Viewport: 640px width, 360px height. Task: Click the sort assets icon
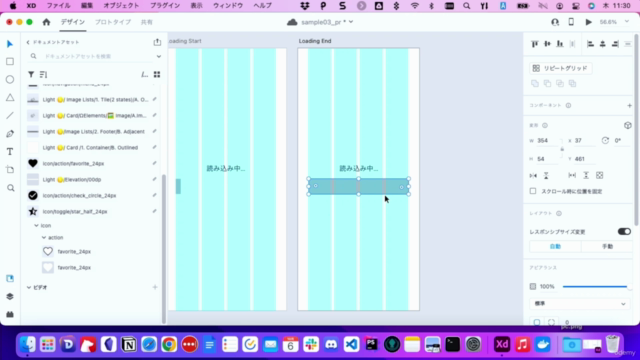(43, 74)
